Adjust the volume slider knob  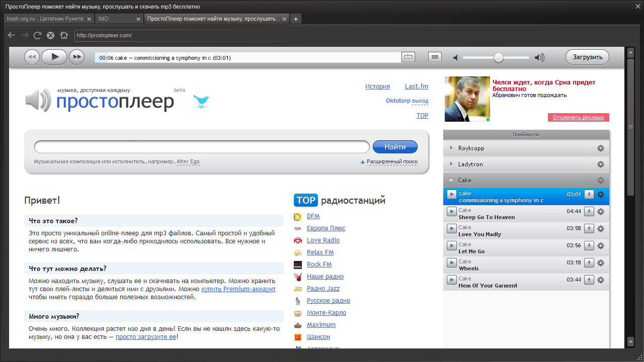click(498, 58)
